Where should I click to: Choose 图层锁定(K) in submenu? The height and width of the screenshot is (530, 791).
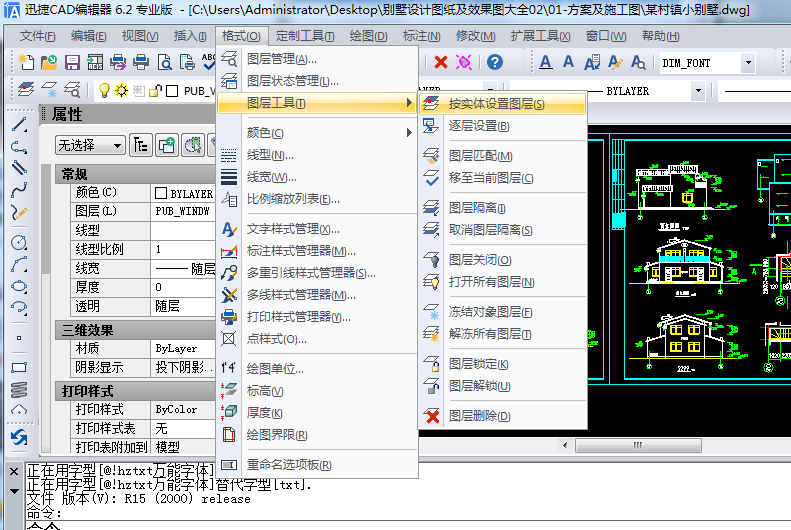[502, 364]
